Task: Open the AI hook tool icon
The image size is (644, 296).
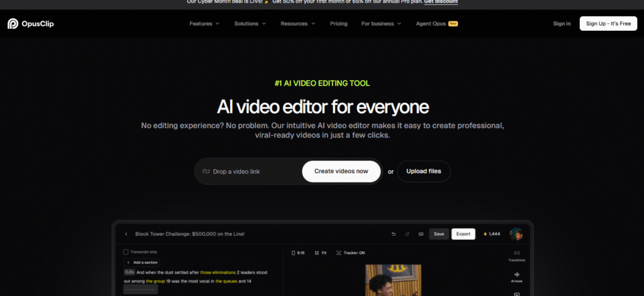Action: click(x=516, y=275)
